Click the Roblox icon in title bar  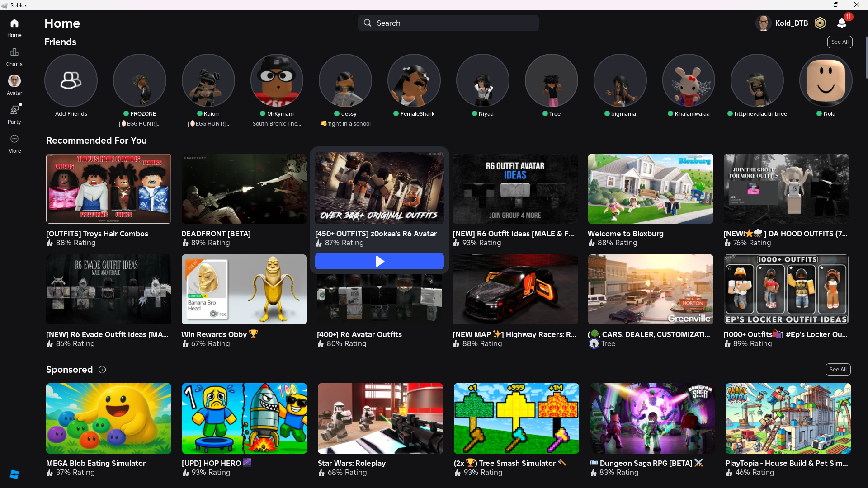[x=5, y=5]
